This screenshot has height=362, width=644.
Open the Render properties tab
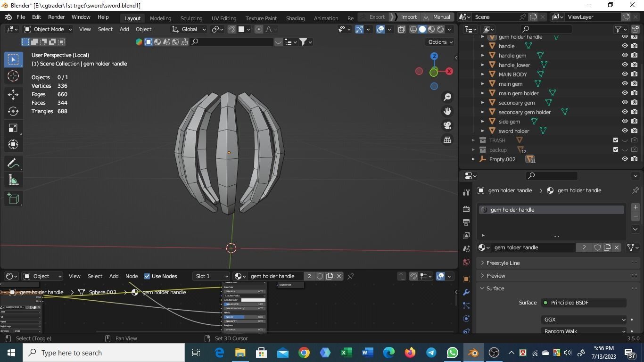click(x=466, y=209)
